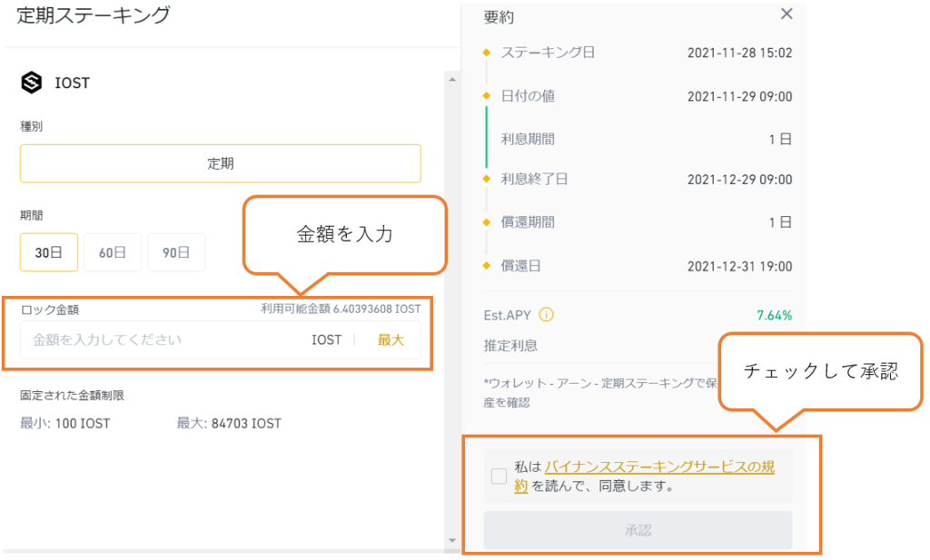Click the scrollbar down arrow
Image resolution: width=930 pixels, height=560 pixels.
[x=451, y=541]
